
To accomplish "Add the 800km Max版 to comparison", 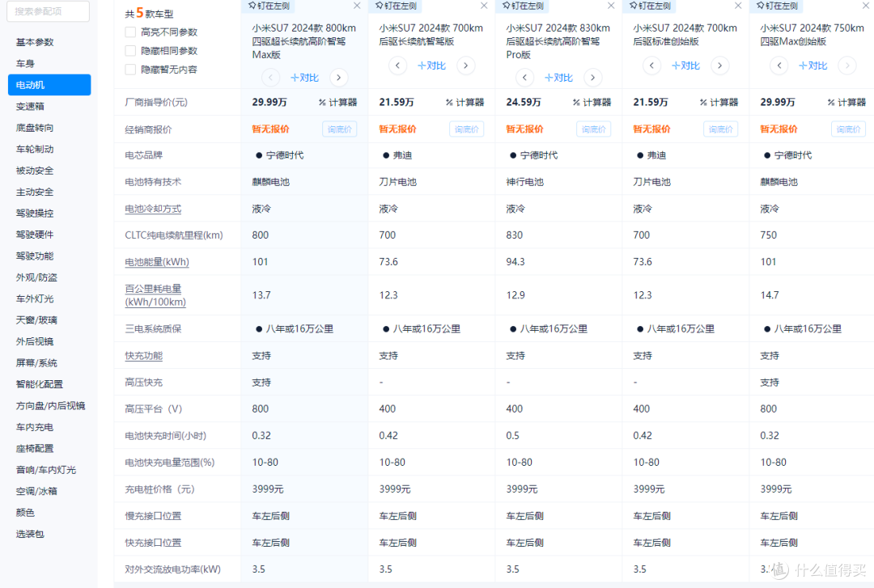I will [x=304, y=78].
